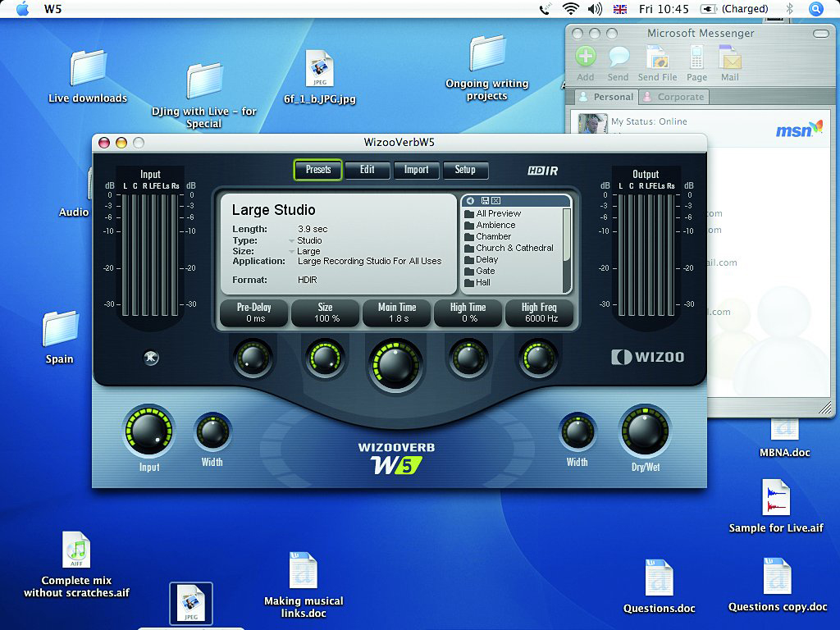Click Send File icon in Messenger
The width and height of the screenshot is (840, 630).
[657, 64]
